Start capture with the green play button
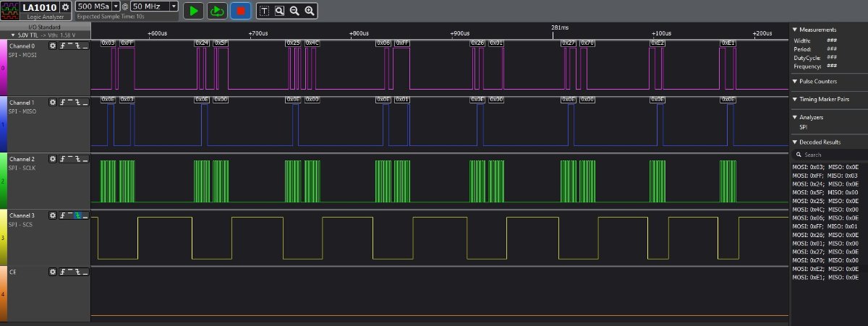868x326 pixels. [x=193, y=10]
